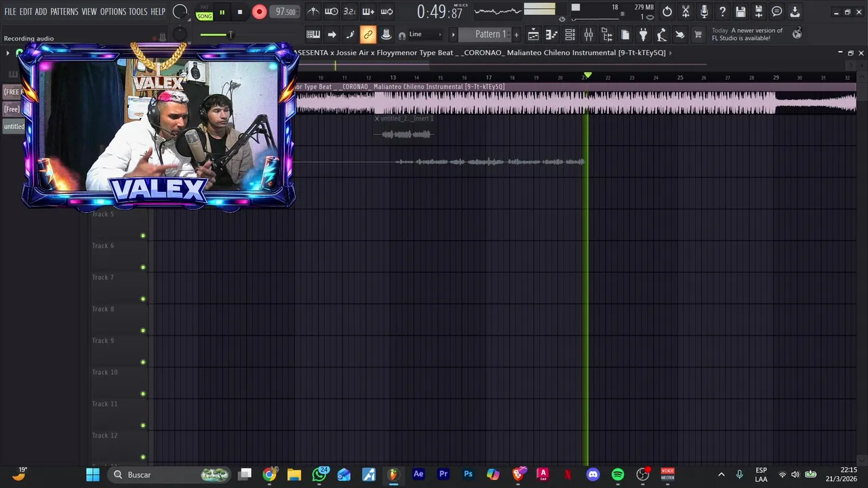Open Spotify from the taskbar
The width and height of the screenshot is (868, 488).
coord(618,474)
